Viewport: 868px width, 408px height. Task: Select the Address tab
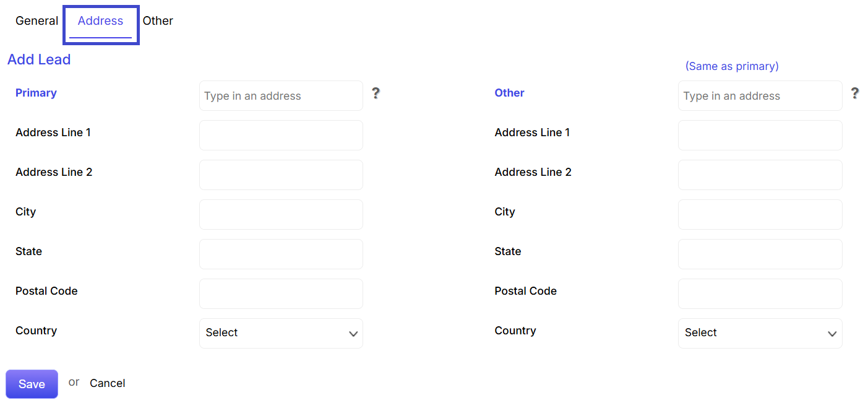tap(100, 21)
